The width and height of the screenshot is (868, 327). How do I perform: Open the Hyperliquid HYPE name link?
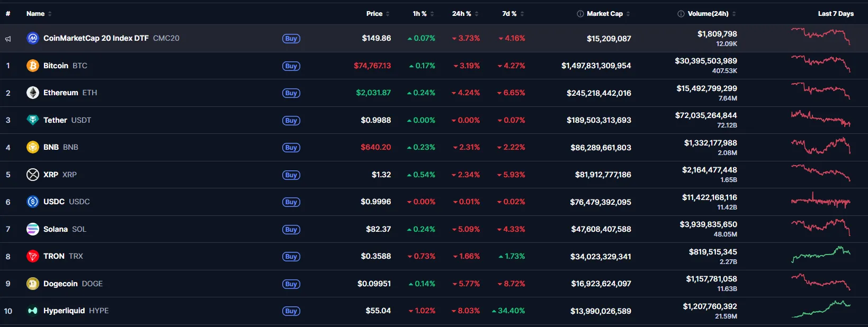[76, 311]
